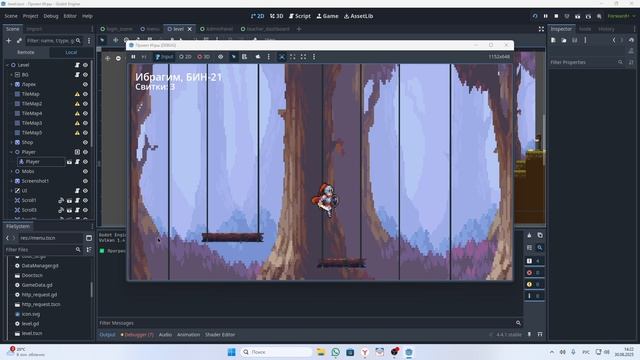The width and height of the screenshot is (640, 360).
Task: Toggle FileSystem split mode icon
Action: click(89, 238)
